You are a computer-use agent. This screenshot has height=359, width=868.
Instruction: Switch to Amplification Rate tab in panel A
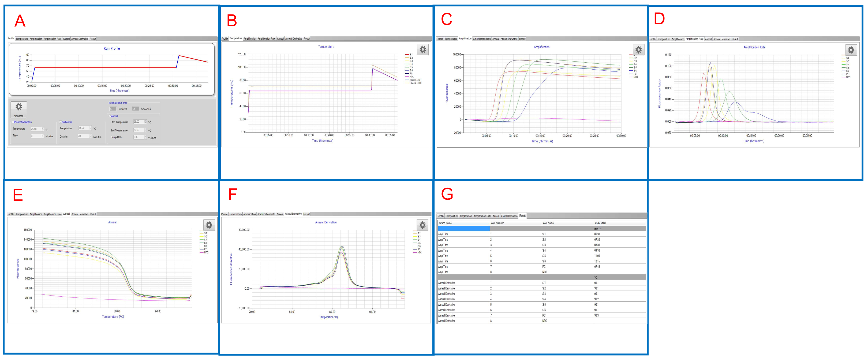pos(53,39)
